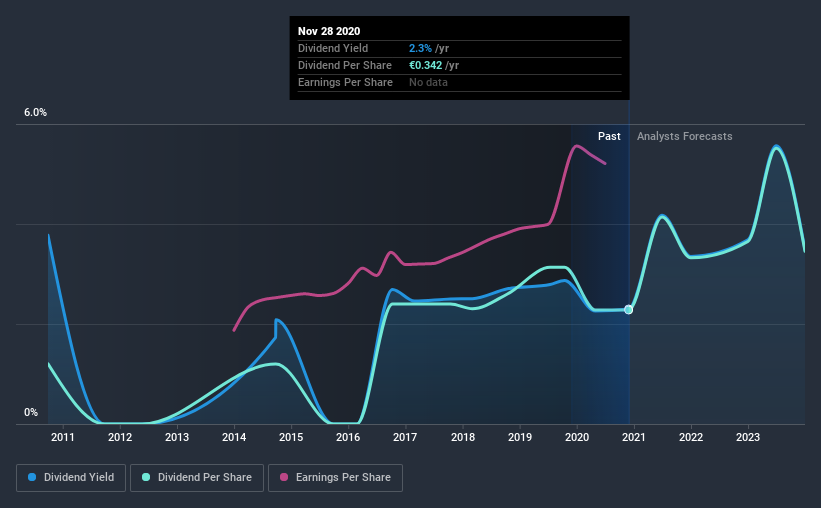Screen dimensions: 821x508
Task: Click the 2016 x-axis label
Action: click(348, 437)
